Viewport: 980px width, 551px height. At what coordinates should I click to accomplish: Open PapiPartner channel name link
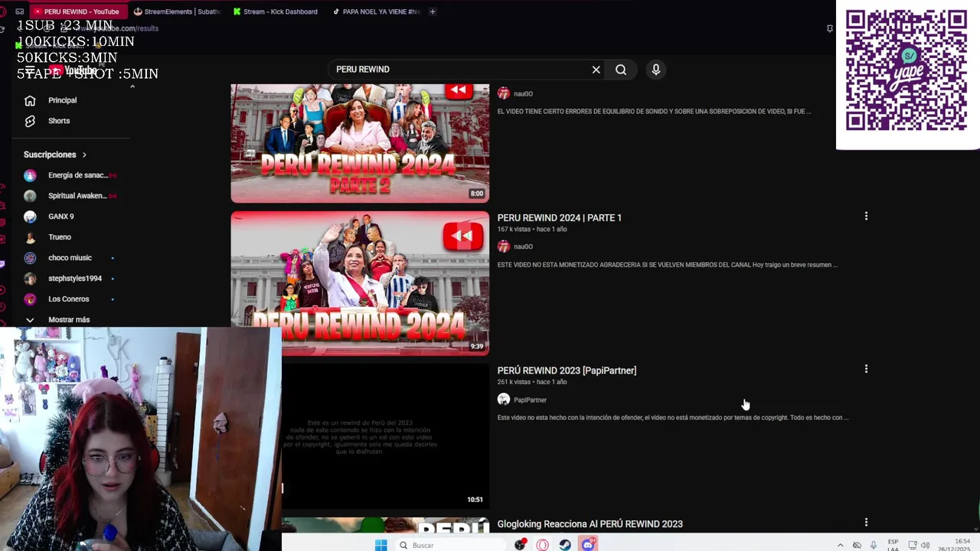coord(530,400)
